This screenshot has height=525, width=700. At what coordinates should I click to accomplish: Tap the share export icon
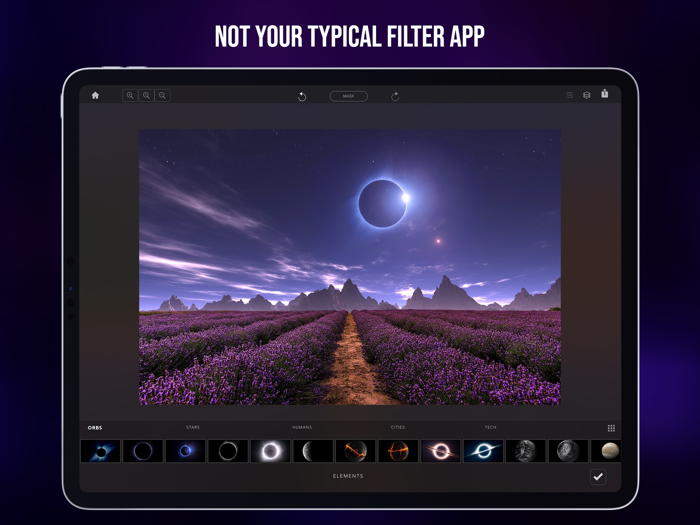[x=604, y=93]
